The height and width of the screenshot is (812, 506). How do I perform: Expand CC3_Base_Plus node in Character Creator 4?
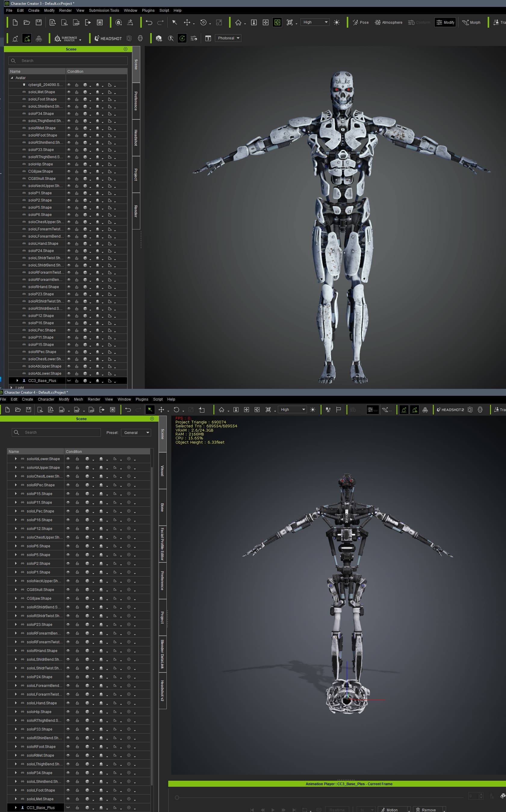tap(16, 807)
